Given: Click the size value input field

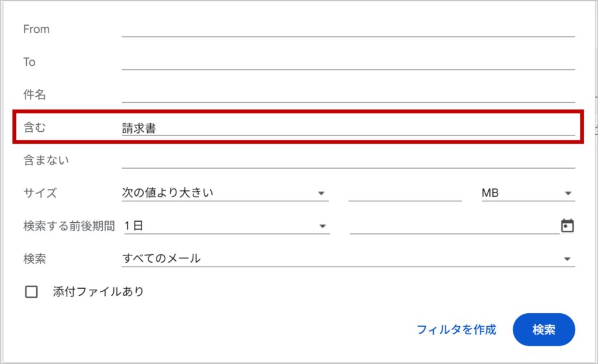Looking at the screenshot, I should tap(405, 192).
